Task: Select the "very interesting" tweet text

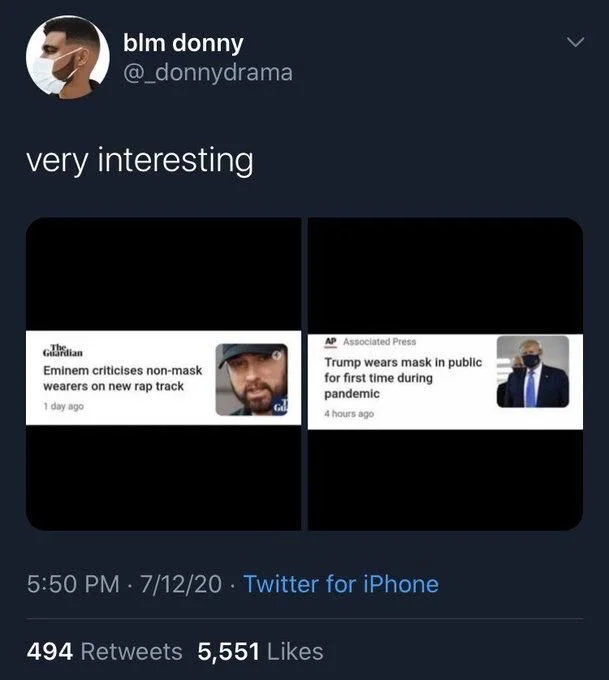Action: (x=139, y=160)
